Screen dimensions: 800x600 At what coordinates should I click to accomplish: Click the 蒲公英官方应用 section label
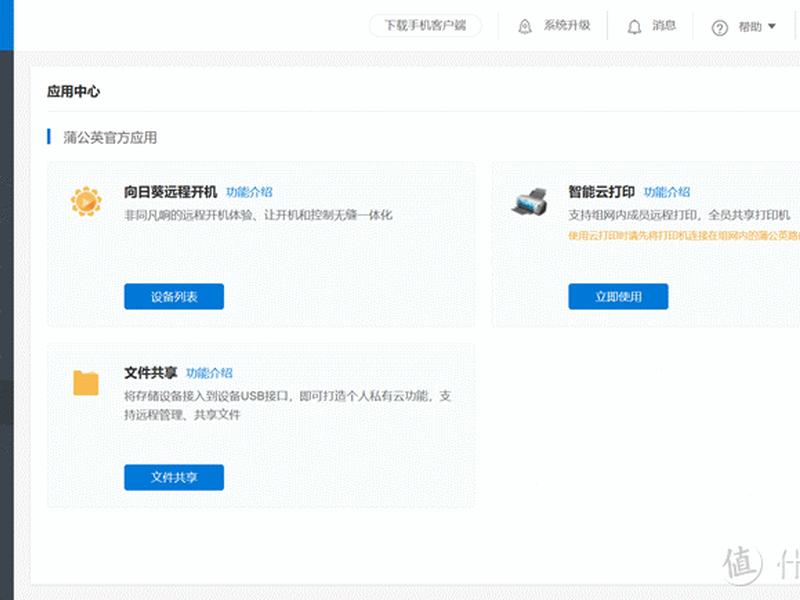[x=110, y=137]
